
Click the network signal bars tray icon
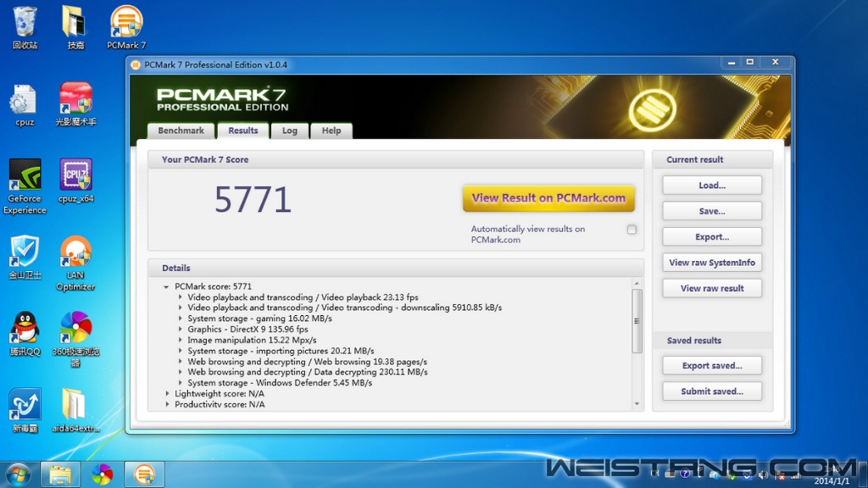click(795, 474)
